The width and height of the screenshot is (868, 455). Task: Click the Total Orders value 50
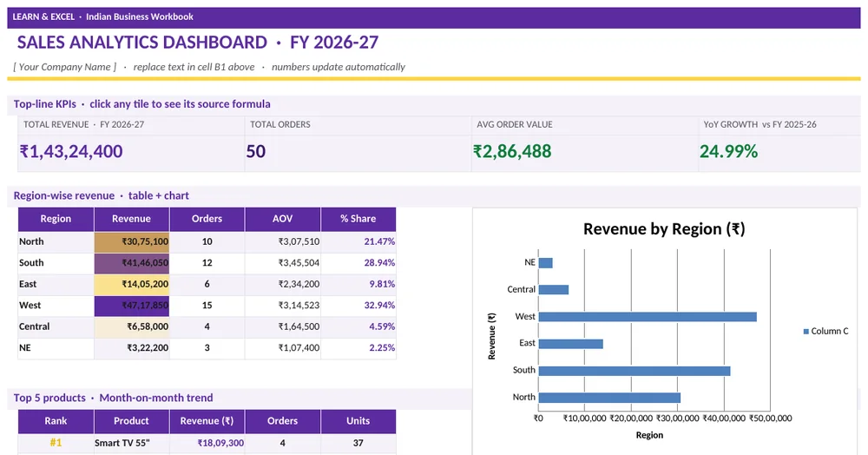point(256,151)
